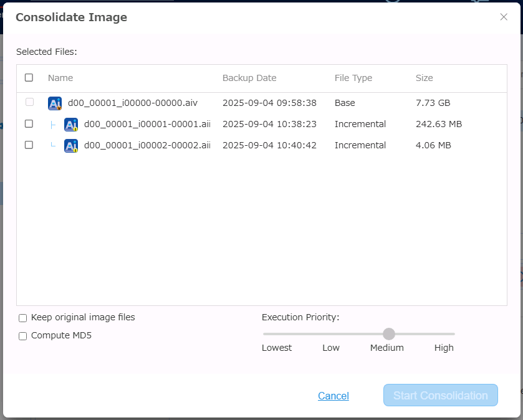Click the Backup Date column header
Screen dimensions: 523x420
click(x=249, y=78)
